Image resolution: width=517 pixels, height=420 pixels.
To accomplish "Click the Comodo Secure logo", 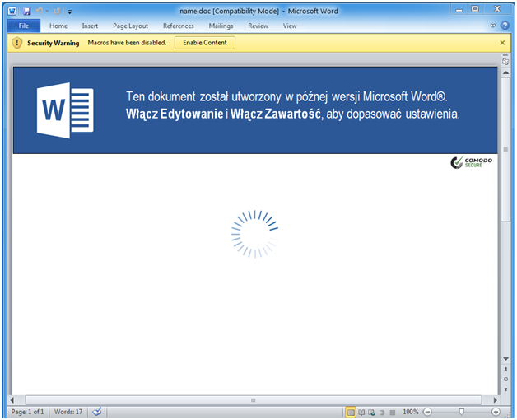I will coord(472,163).
